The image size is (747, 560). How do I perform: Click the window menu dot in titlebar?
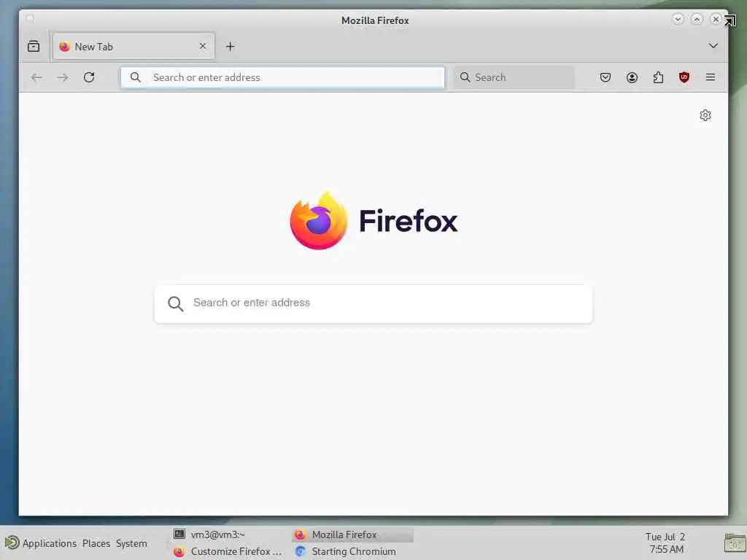click(29, 19)
